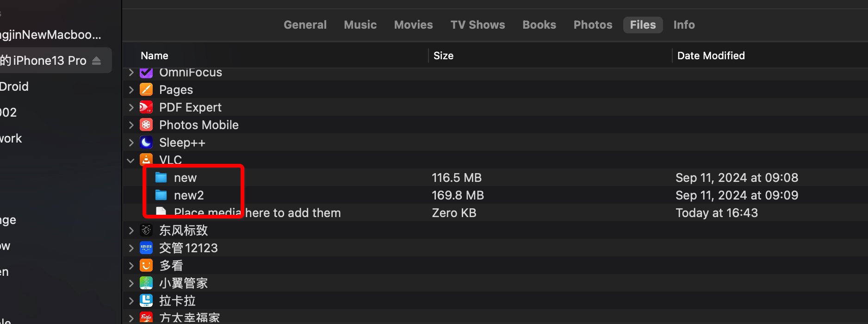Click the Pages app icon
The height and width of the screenshot is (324, 868).
coord(146,90)
